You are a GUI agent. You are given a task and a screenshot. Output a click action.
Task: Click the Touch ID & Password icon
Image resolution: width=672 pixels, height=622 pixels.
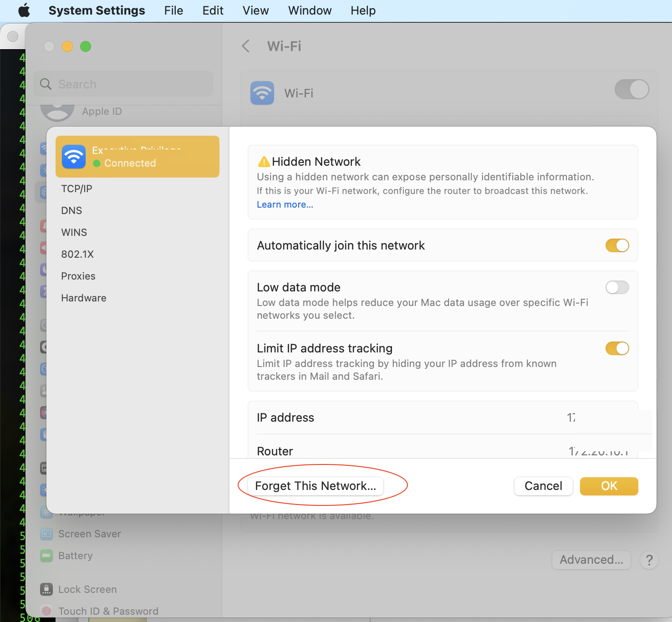click(46, 611)
